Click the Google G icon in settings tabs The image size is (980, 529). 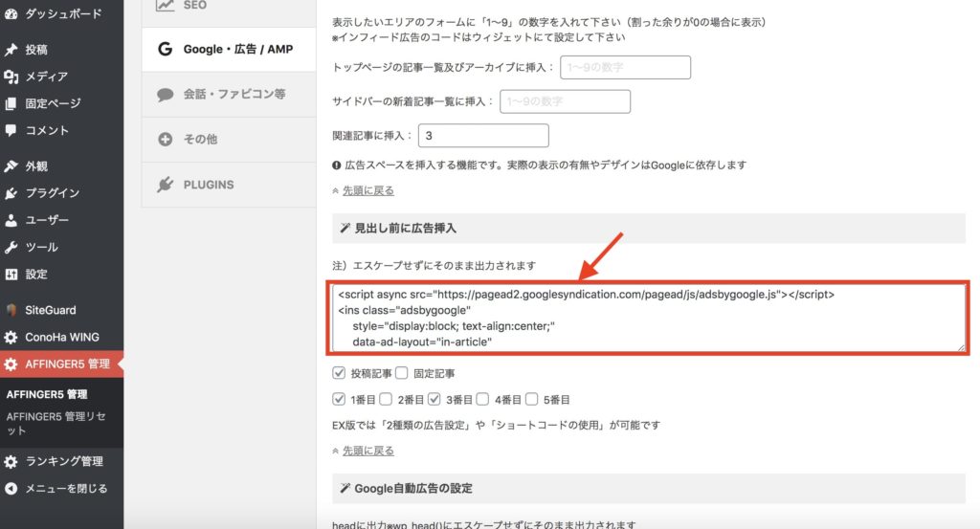(165, 49)
